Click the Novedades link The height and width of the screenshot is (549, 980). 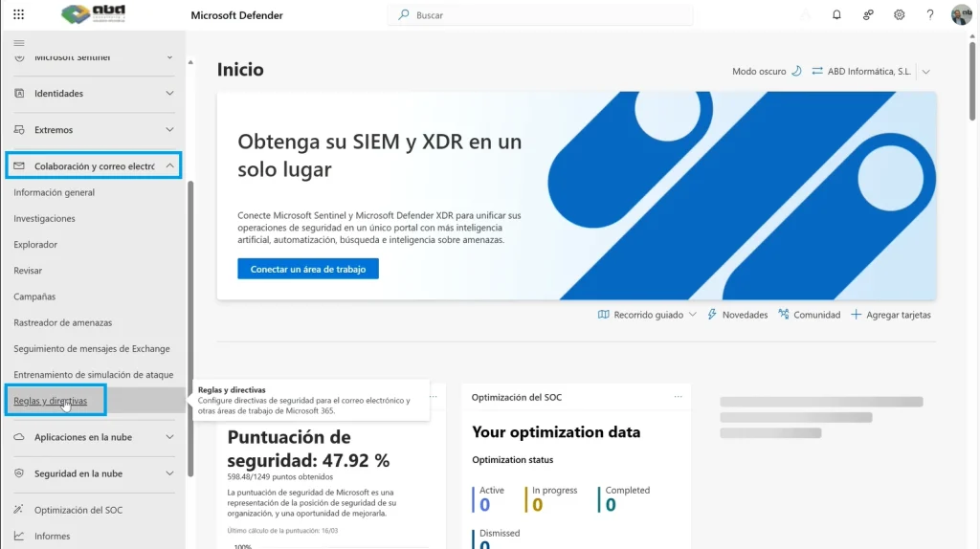tap(745, 315)
